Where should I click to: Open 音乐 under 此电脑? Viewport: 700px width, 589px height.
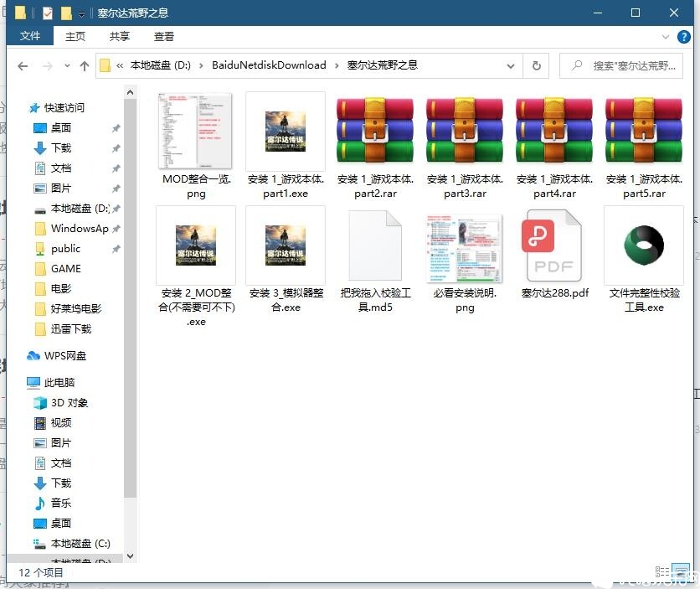[x=60, y=504]
